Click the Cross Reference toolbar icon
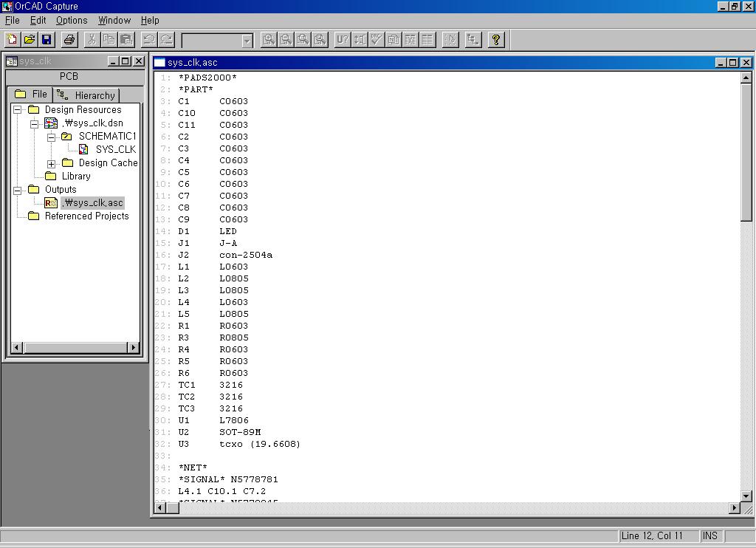 pos(410,40)
